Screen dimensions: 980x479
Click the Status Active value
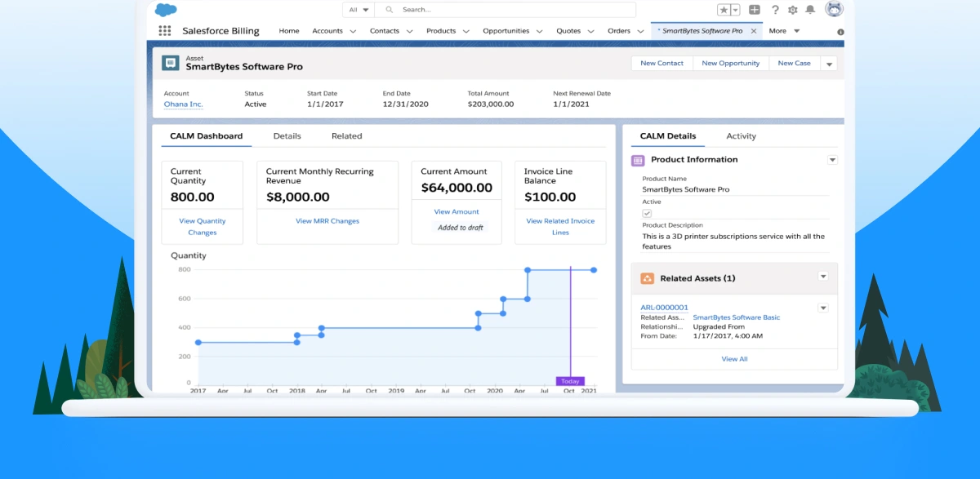click(x=256, y=104)
